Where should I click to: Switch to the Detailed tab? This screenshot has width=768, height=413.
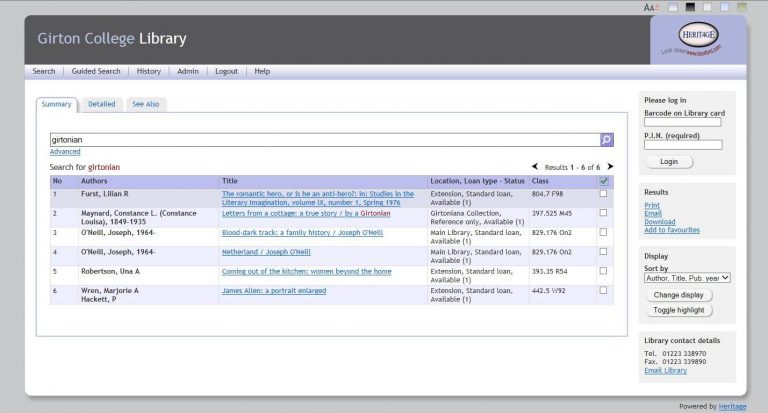101,104
